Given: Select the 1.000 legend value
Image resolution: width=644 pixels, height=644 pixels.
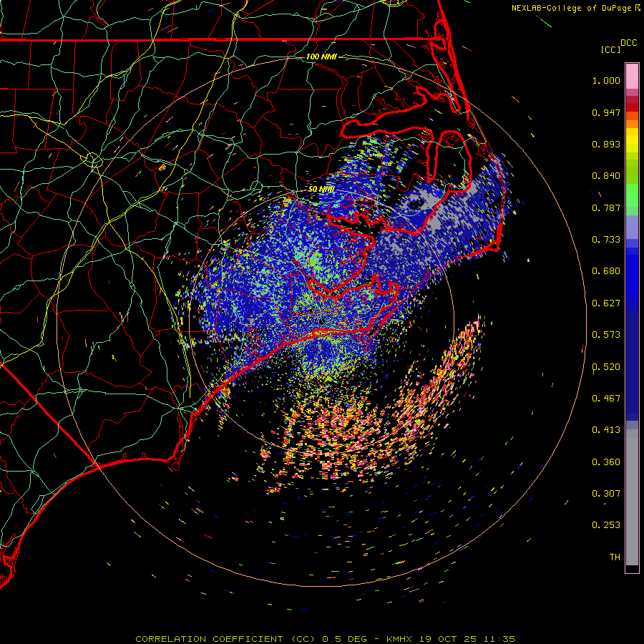Looking at the screenshot, I should click(x=606, y=80).
